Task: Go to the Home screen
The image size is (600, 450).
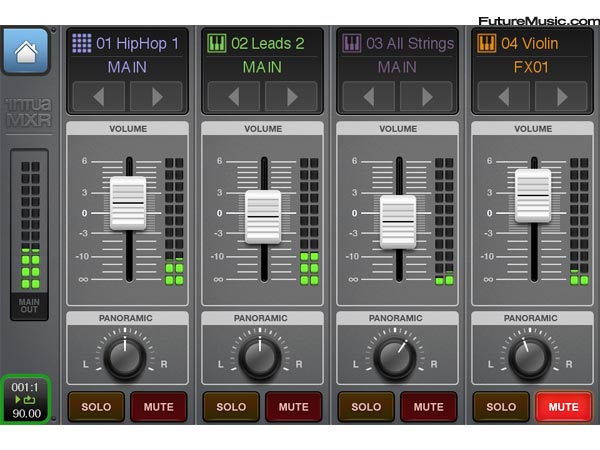Action: [x=26, y=51]
